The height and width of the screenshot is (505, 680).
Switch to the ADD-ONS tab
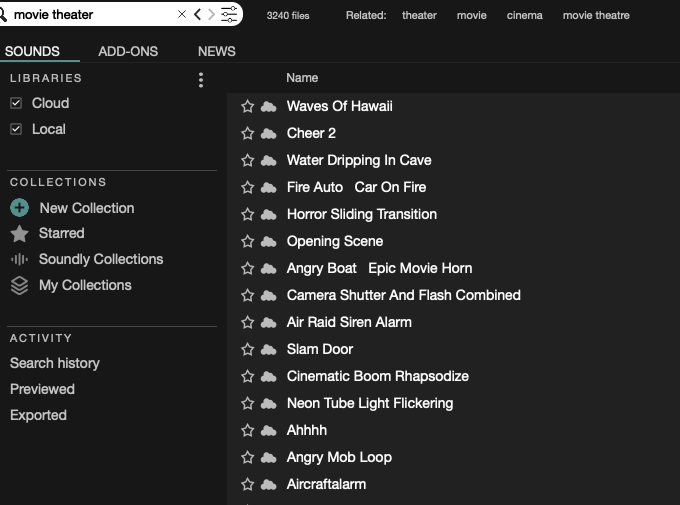pos(128,51)
